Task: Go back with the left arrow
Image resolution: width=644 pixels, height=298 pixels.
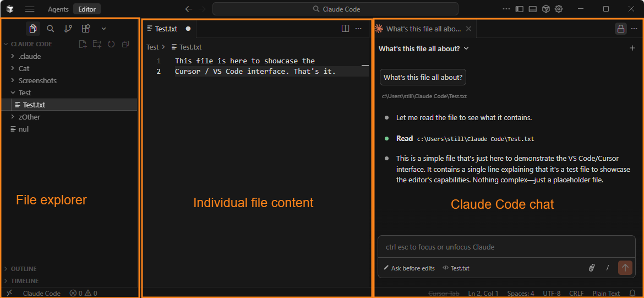Action: [x=188, y=9]
